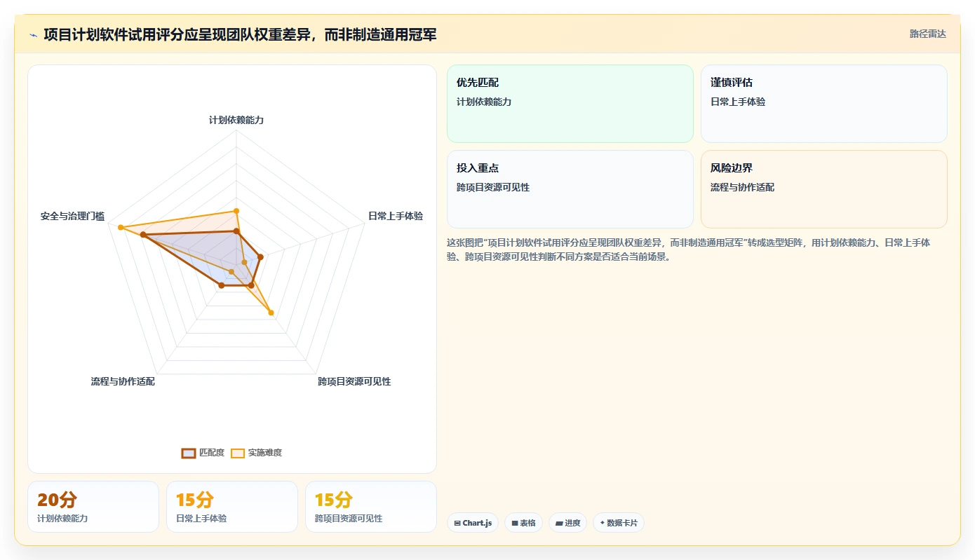This screenshot has height=560, width=975.
Task: Click 实施难度 point on 安全与治理门槛 axis
Action: point(121,228)
